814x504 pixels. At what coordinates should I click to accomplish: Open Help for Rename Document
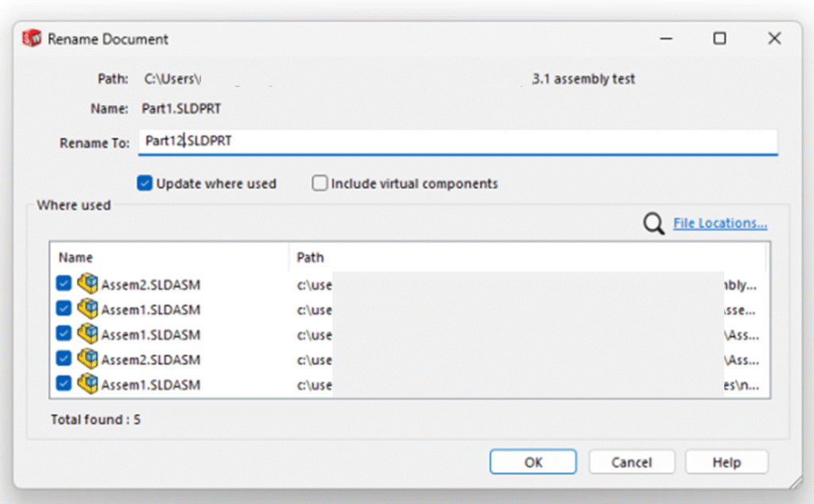pyautogui.click(x=727, y=462)
